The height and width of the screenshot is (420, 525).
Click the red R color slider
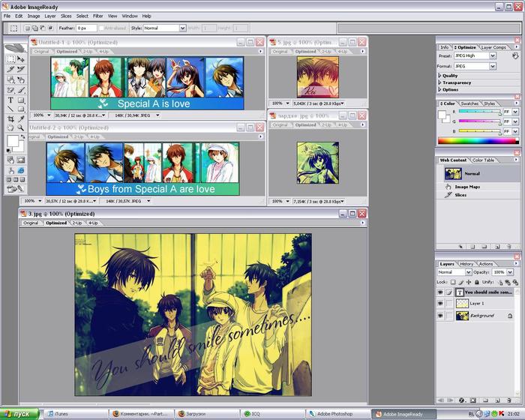480,112
